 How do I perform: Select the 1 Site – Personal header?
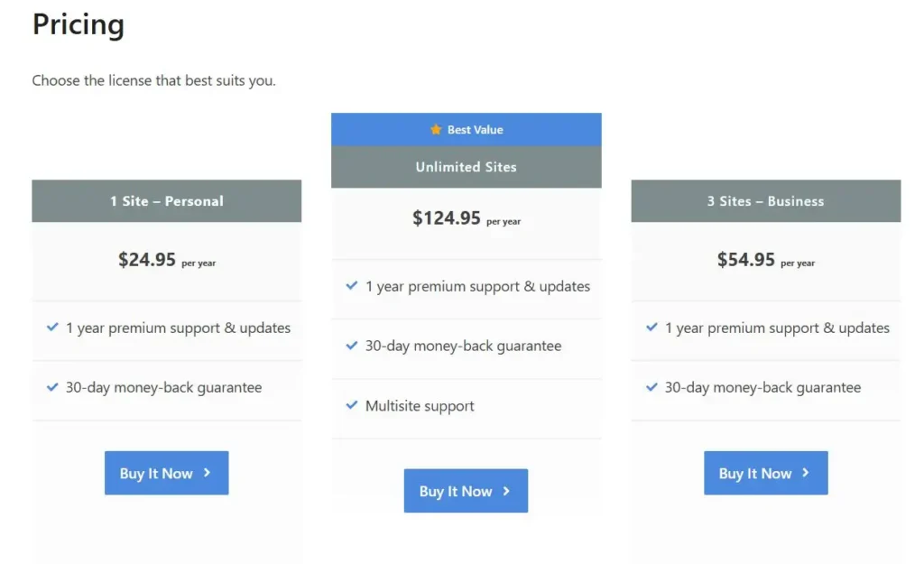coord(167,201)
